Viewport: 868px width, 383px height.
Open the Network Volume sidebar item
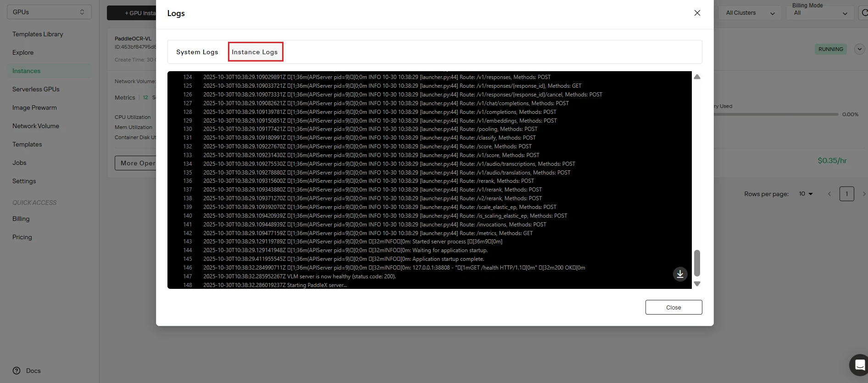(x=36, y=126)
